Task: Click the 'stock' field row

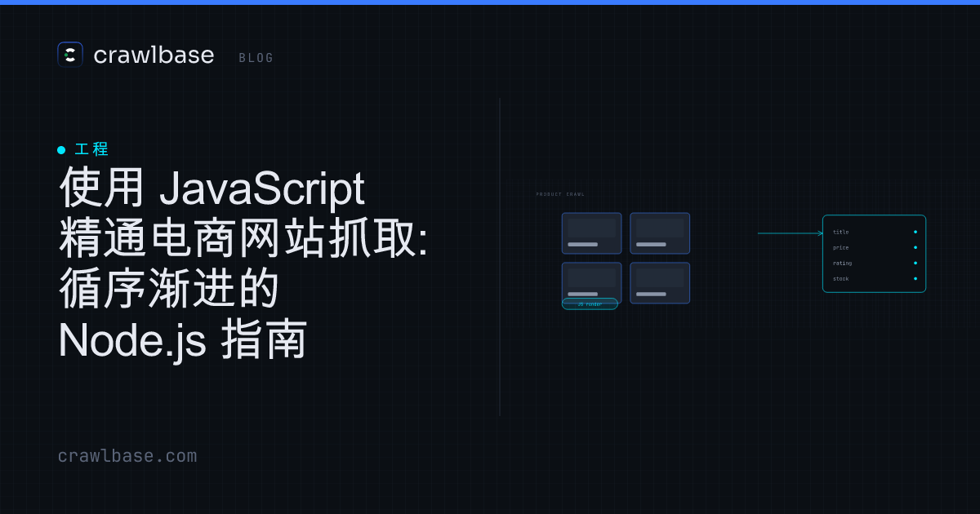Action: click(874, 278)
